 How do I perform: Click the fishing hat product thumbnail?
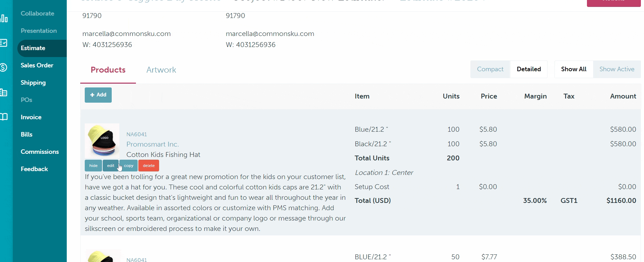coord(102,141)
